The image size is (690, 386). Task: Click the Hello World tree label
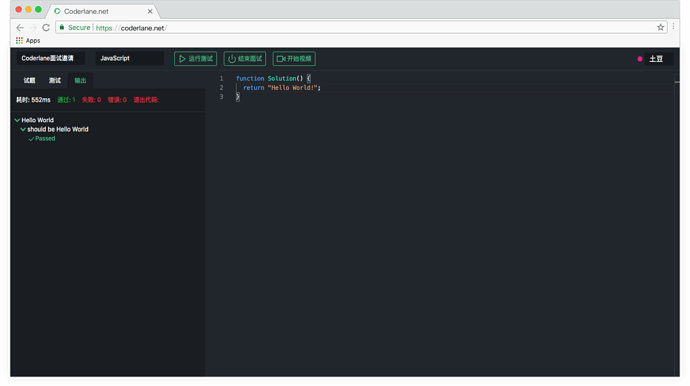coord(37,120)
